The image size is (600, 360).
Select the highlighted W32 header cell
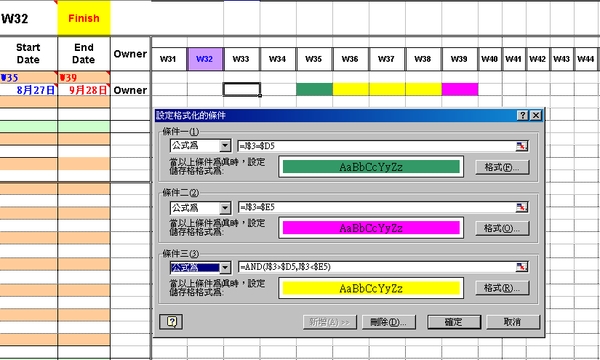(x=205, y=59)
